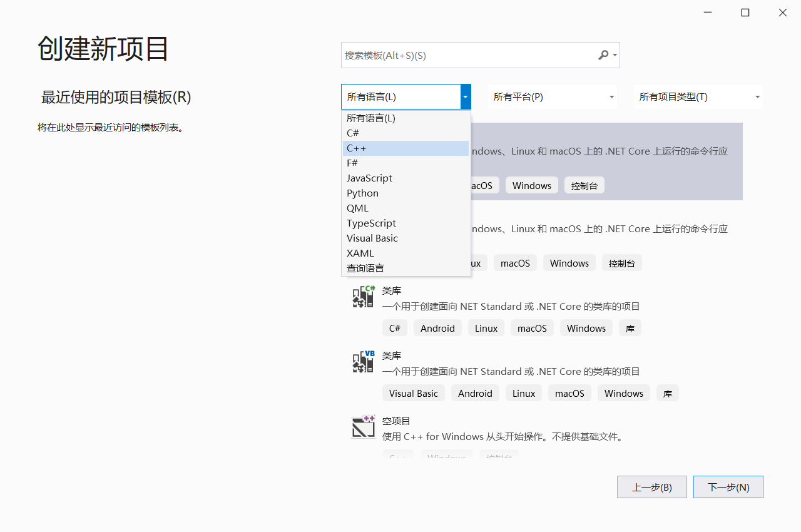
Task: Choose Visual Basic in the language list
Action: pos(406,238)
